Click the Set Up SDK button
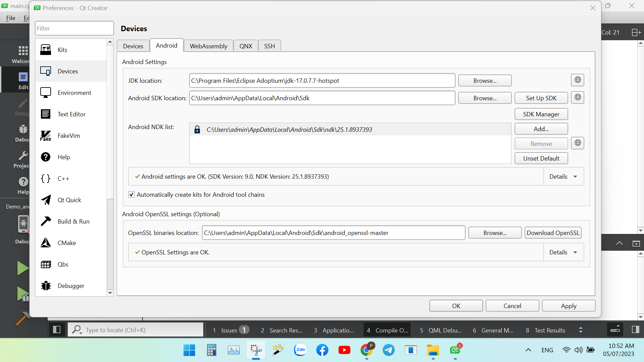The height and width of the screenshot is (362, 644). tap(541, 98)
